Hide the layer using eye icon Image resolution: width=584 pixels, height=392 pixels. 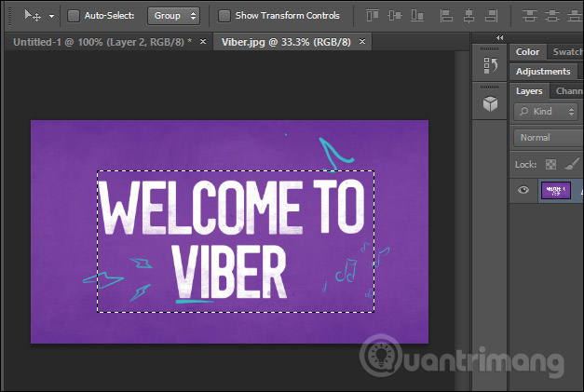(x=523, y=190)
